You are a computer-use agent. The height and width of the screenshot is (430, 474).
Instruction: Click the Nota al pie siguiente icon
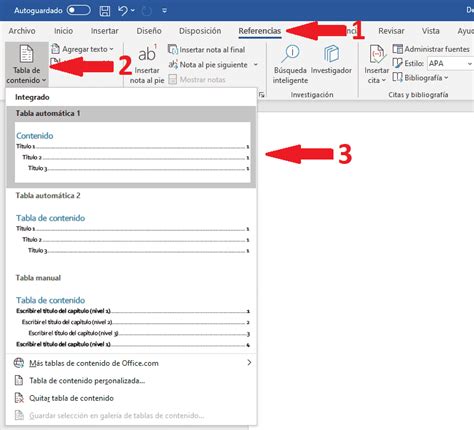[173, 64]
